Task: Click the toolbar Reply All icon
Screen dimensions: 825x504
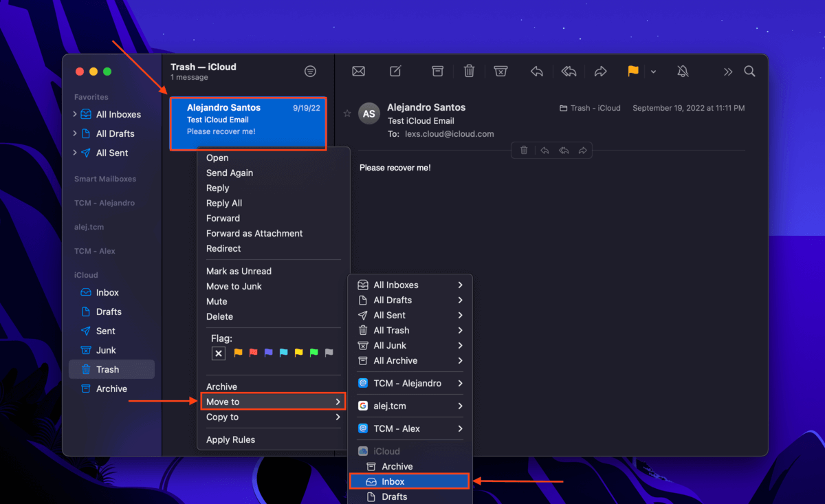Action: (569, 71)
